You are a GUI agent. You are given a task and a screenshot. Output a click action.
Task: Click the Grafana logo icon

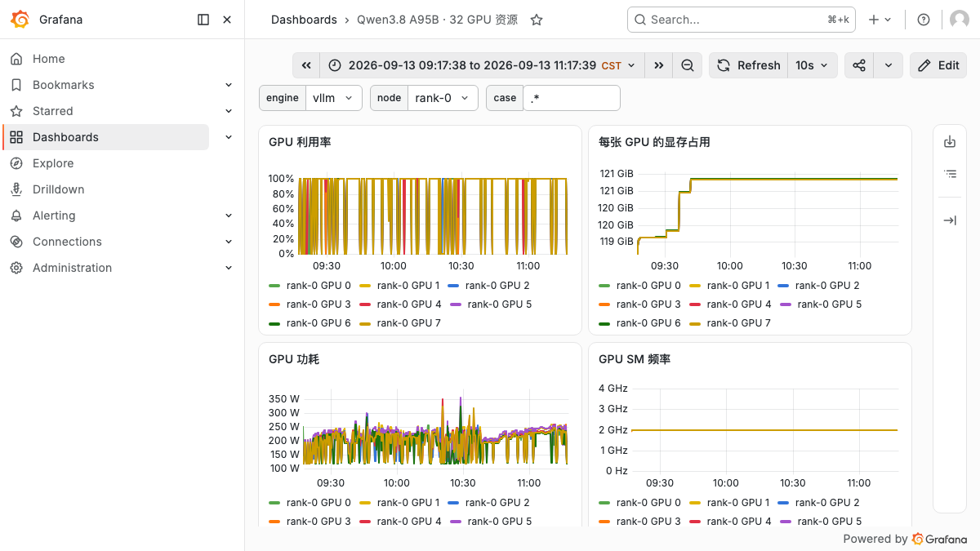coord(20,20)
